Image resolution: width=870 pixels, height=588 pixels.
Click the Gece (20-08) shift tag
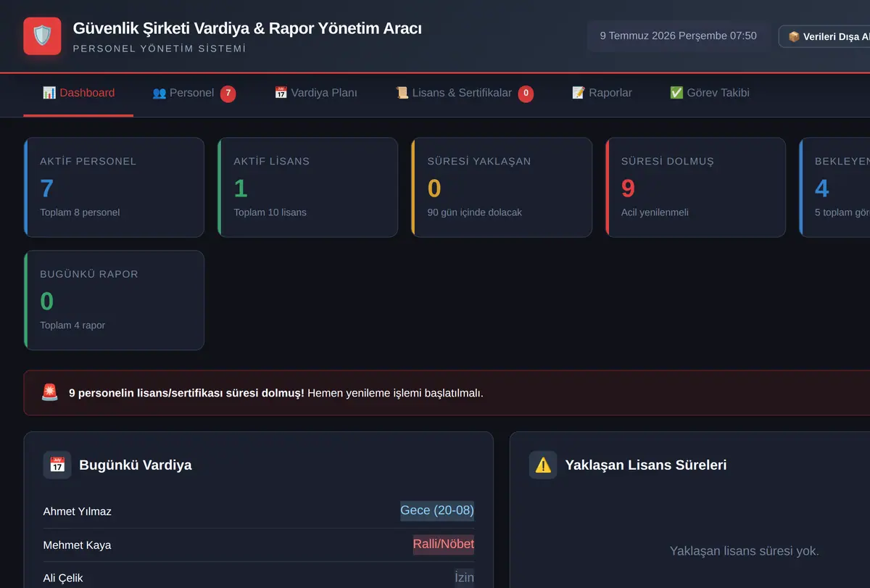(x=437, y=510)
